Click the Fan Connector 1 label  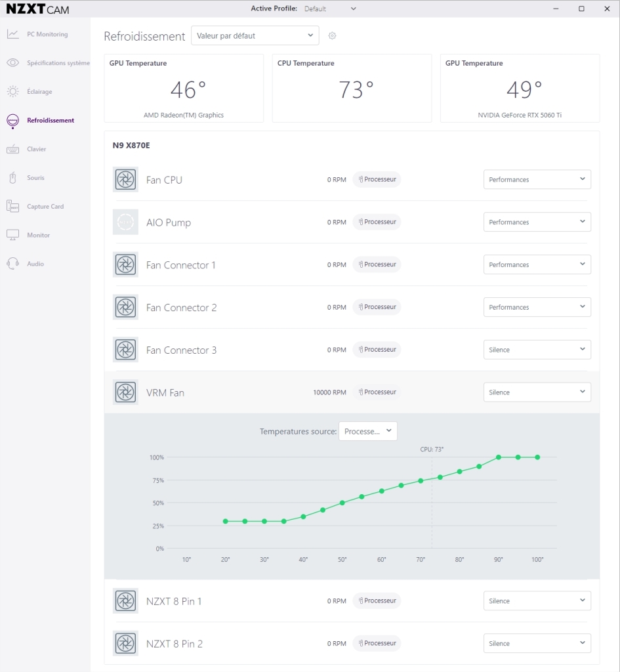click(x=181, y=265)
